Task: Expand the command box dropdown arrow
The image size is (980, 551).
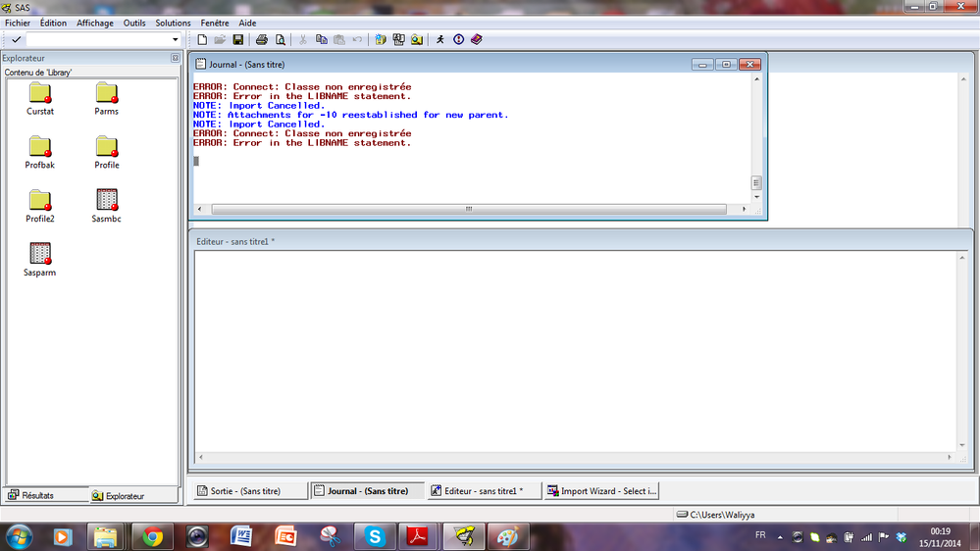Action: tap(175, 39)
